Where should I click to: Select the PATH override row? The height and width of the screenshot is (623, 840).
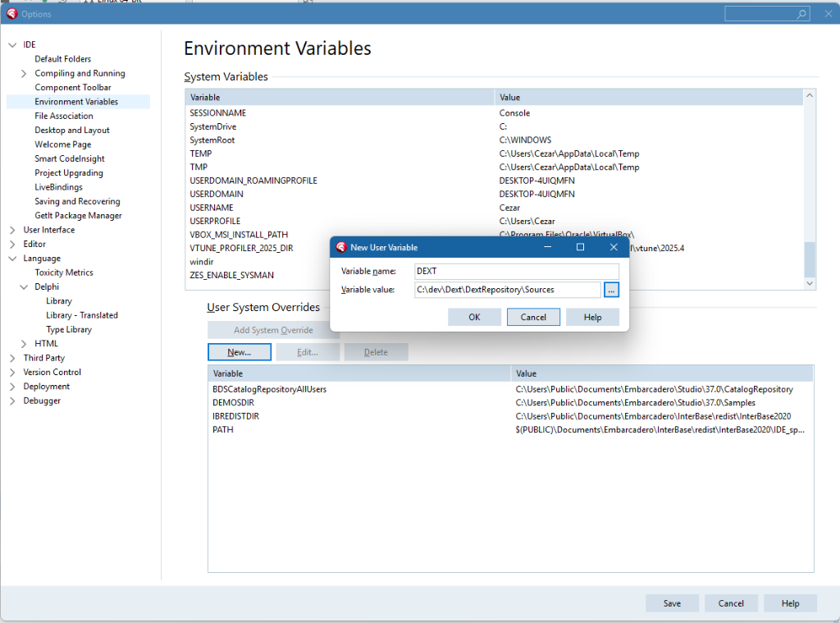[x=510, y=430]
